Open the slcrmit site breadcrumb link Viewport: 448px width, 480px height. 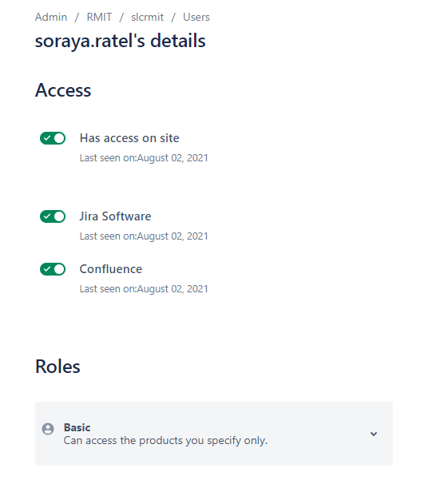(147, 17)
